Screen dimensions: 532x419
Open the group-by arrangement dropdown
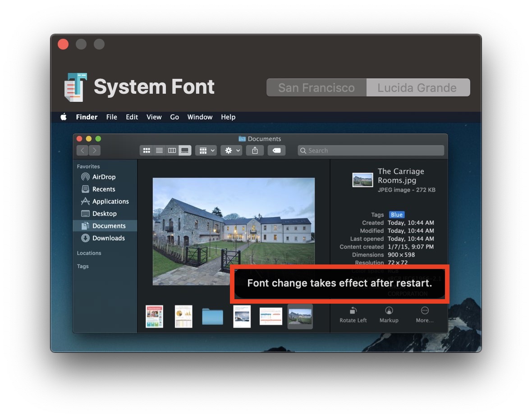[x=206, y=150]
